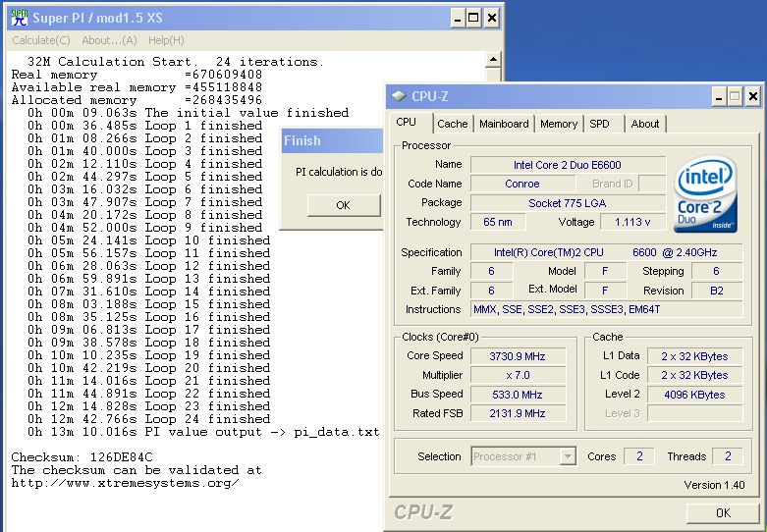Click the Finish dialog title bar

click(333, 140)
